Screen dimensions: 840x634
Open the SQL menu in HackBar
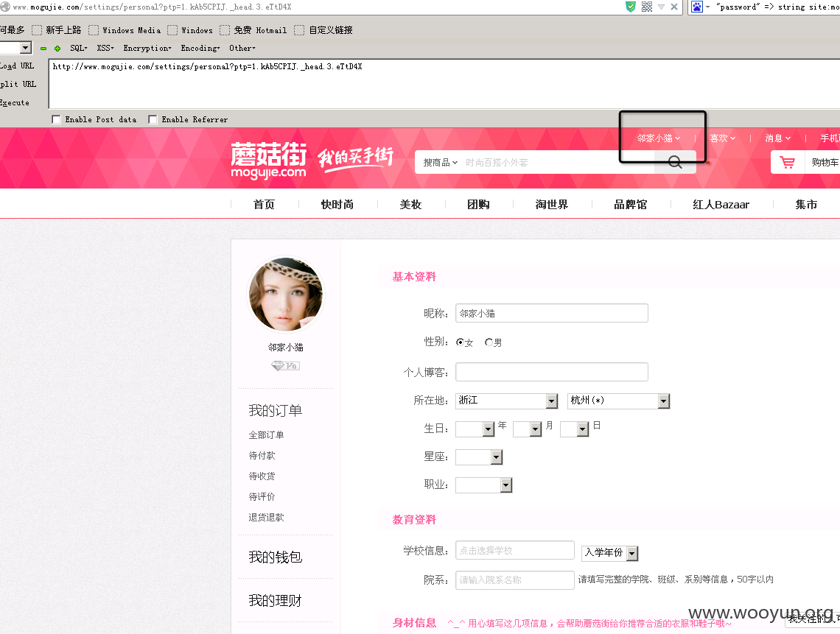pyautogui.click(x=79, y=48)
